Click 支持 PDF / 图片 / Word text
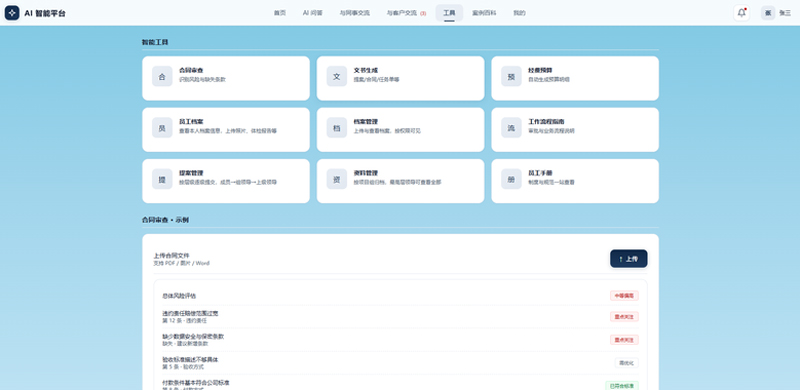 point(182,263)
